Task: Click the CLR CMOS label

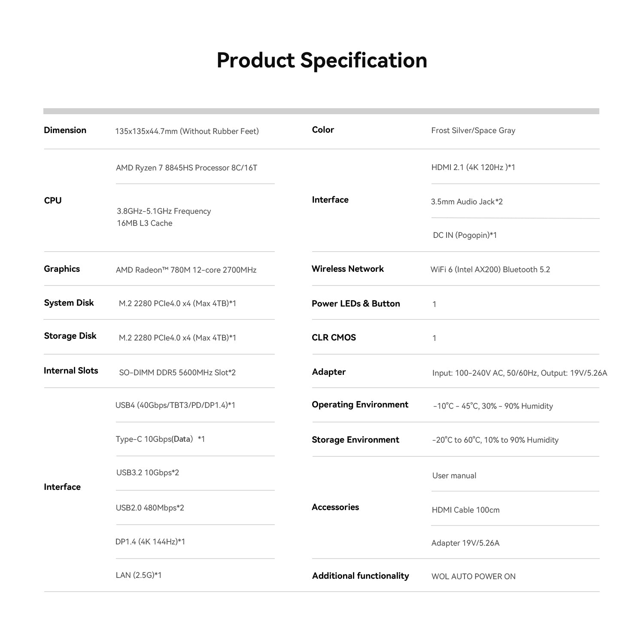Action: coord(334,337)
